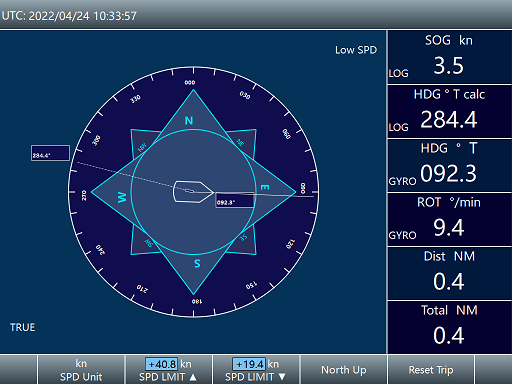Click the 284.4° heading label box

coord(50,153)
